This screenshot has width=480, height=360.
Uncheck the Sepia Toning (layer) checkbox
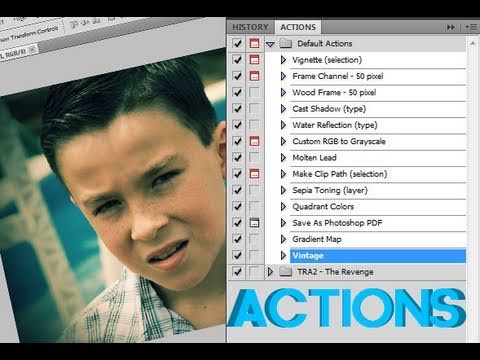[237, 190]
